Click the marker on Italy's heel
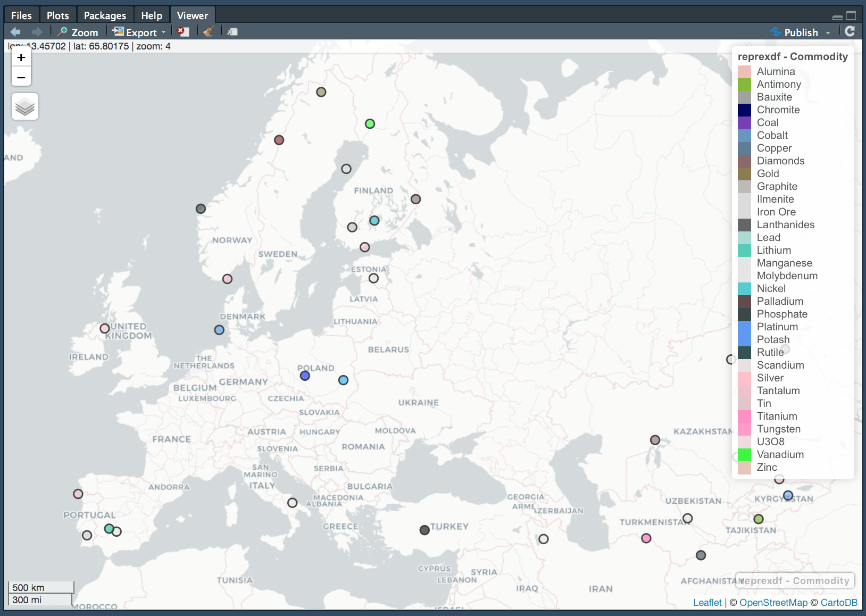The image size is (866, 616). point(292,503)
